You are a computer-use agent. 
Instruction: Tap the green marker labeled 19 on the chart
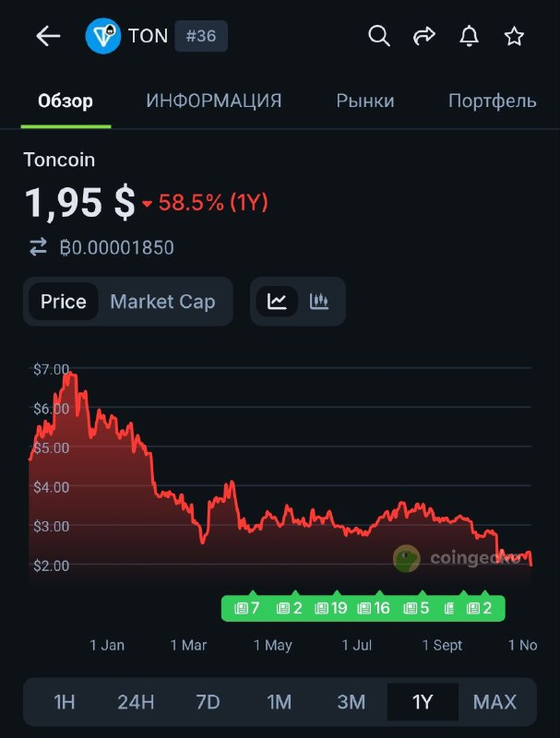tap(330, 608)
